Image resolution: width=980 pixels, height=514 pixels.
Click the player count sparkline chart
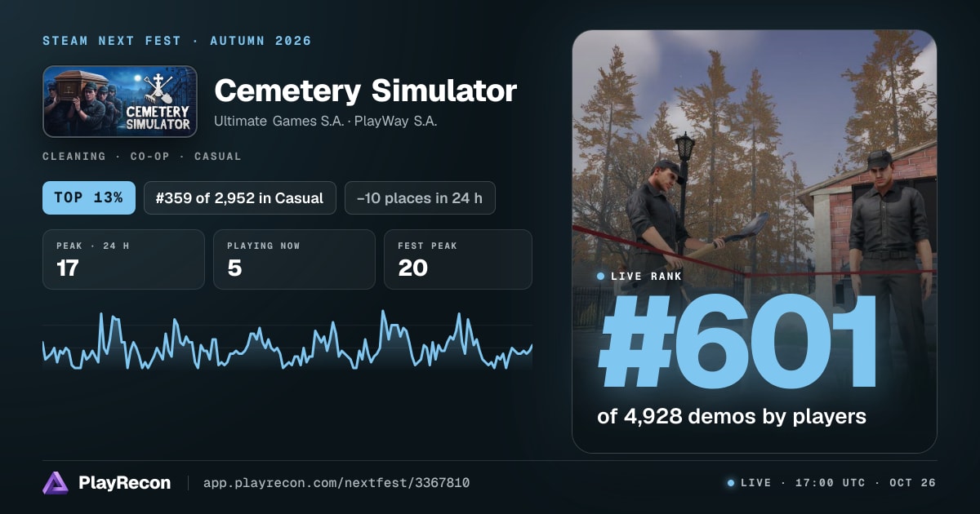[287, 341]
